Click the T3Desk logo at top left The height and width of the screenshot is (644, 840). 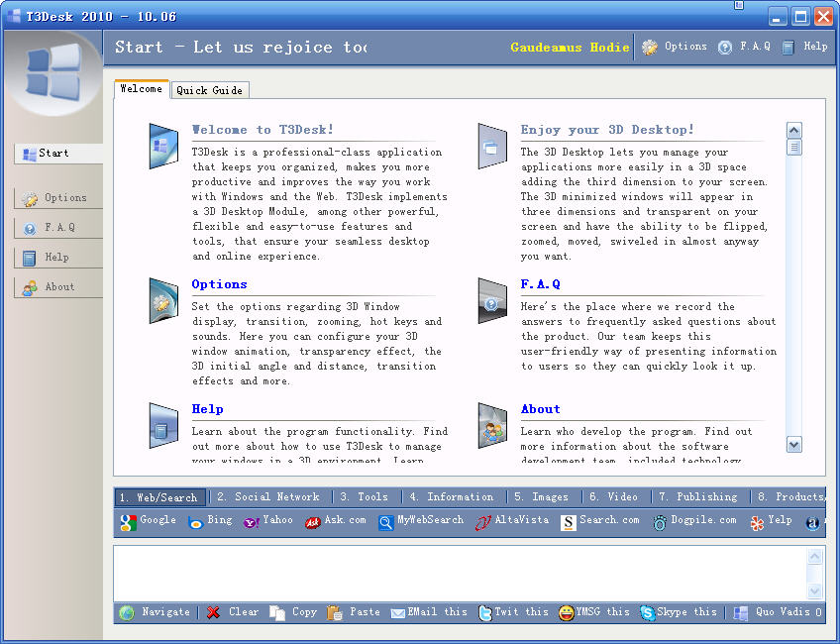(x=53, y=72)
